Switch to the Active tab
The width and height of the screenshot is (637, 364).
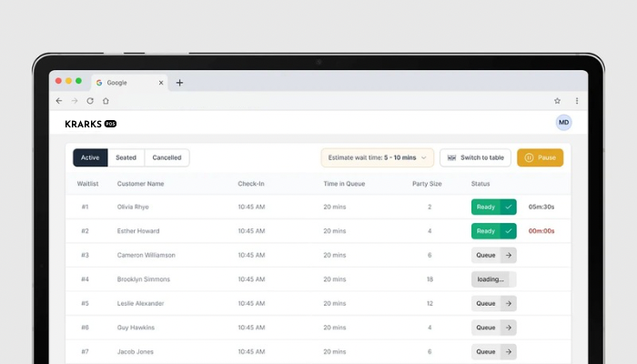tap(90, 157)
